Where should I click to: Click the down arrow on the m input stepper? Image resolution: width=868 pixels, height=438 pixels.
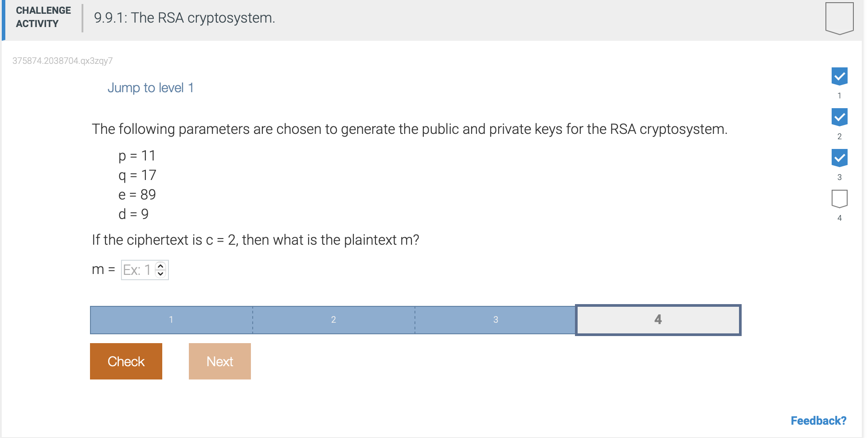(x=160, y=274)
